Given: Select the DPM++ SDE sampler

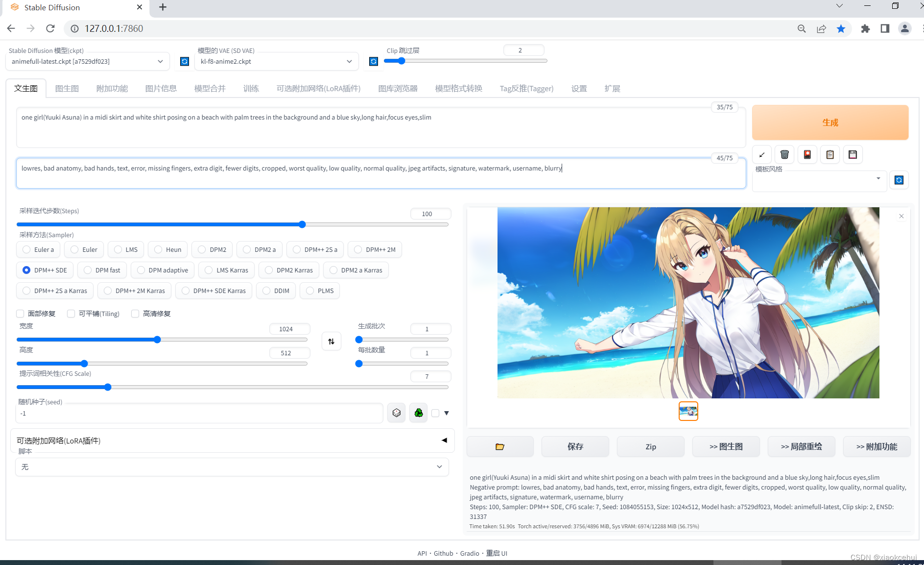Looking at the screenshot, I should click(x=45, y=270).
